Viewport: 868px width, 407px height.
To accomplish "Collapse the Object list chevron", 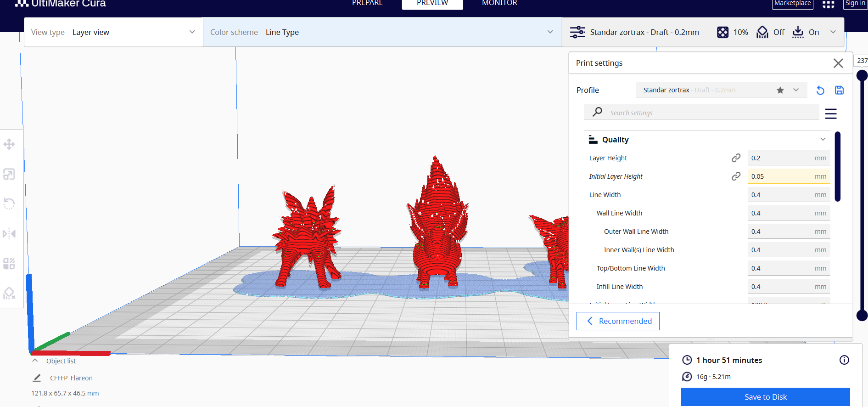I will coord(35,361).
